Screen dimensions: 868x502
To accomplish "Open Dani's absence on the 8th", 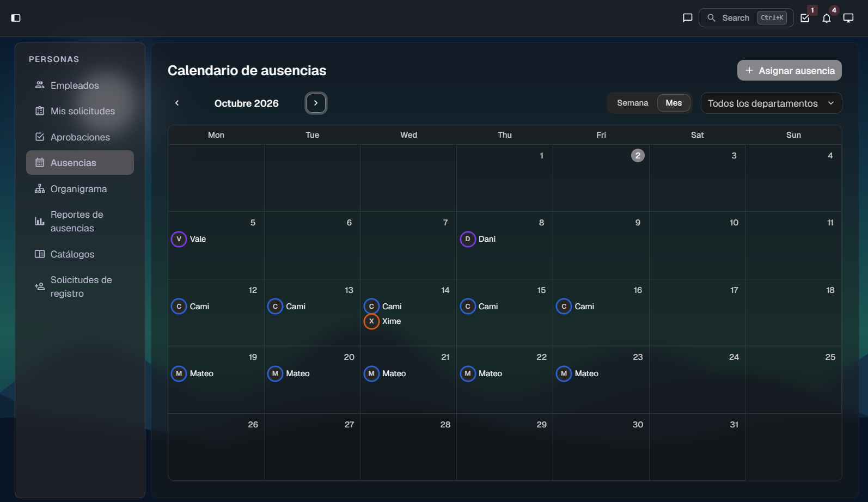I will (x=478, y=239).
